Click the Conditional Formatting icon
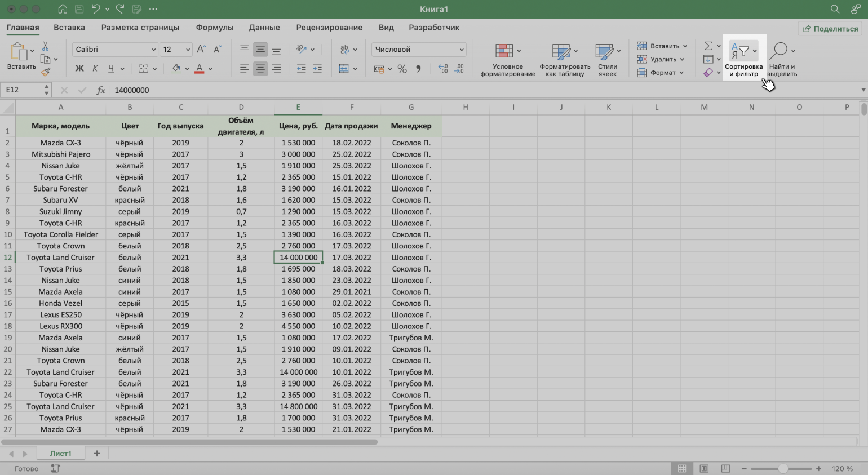Screen dimensions: 868x475 pyautogui.click(x=504, y=51)
